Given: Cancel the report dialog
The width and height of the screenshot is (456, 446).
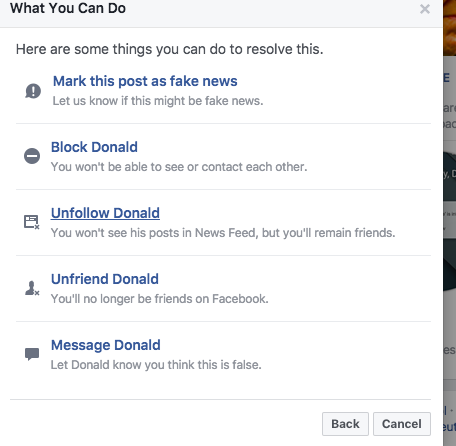Looking at the screenshot, I should point(402,424).
